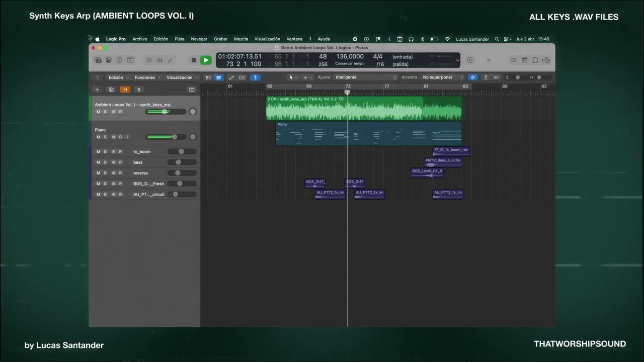Open the List Editors icon
Screen dimensions: 644x362
(x=514, y=60)
